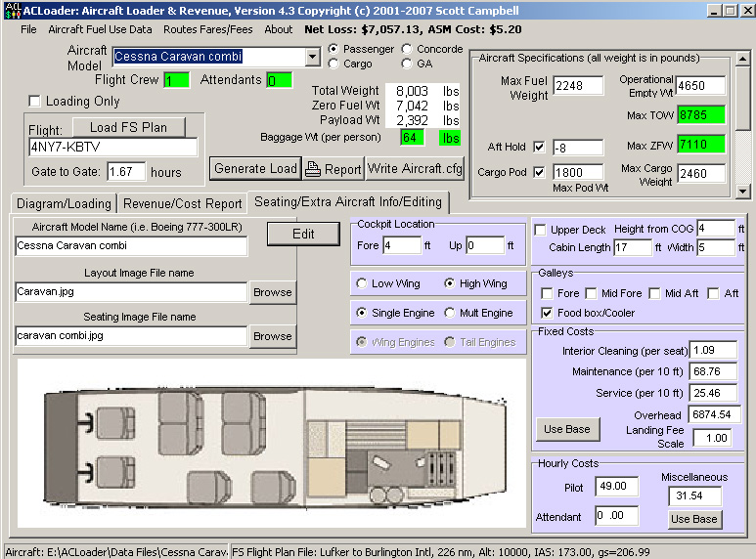This screenshot has width=756, height=559.
Task: Click the ACLoader app icon in title bar
Action: click(x=10, y=10)
